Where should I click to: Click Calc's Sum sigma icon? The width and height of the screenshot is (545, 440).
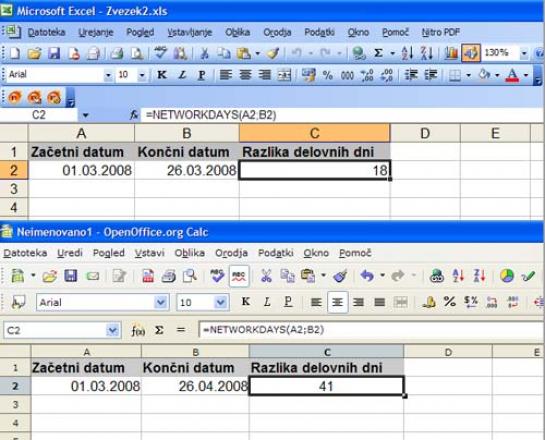159,330
